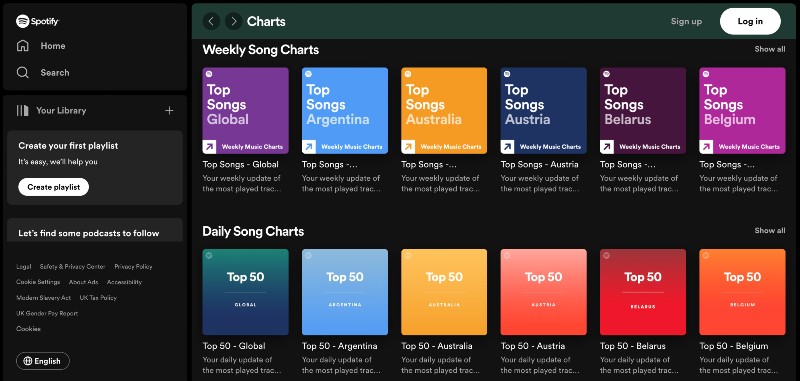The image size is (800, 381).
Task: Show all Daily Song Charts
Action: tap(770, 231)
